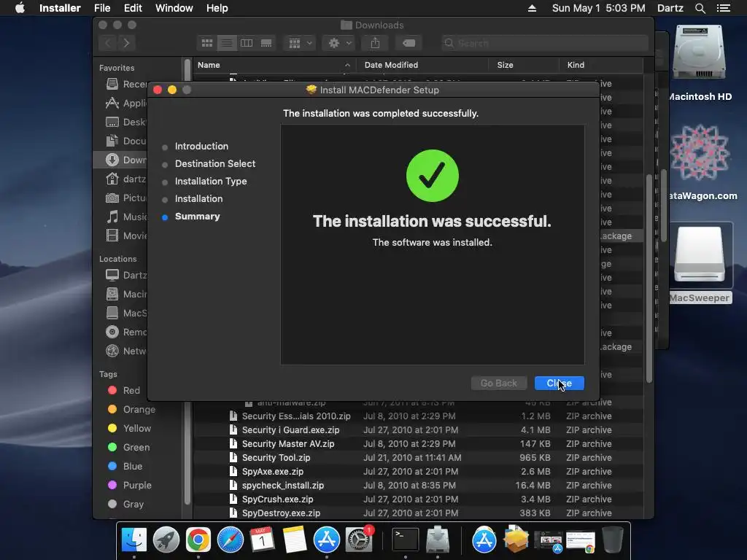Select SpyAxe.exe.zip file
Image resolution: width=747 pixels, height=560 pixels.
click(418, 472)
